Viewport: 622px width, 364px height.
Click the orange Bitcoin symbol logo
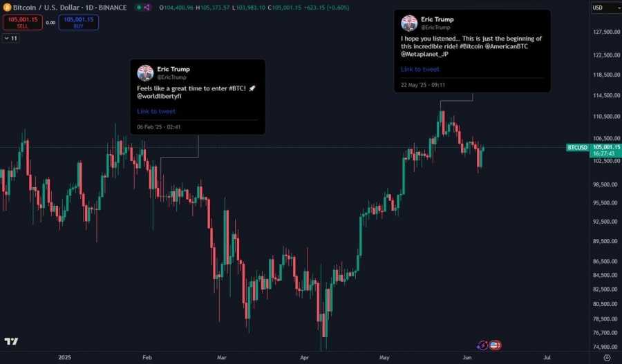point(7,8)
